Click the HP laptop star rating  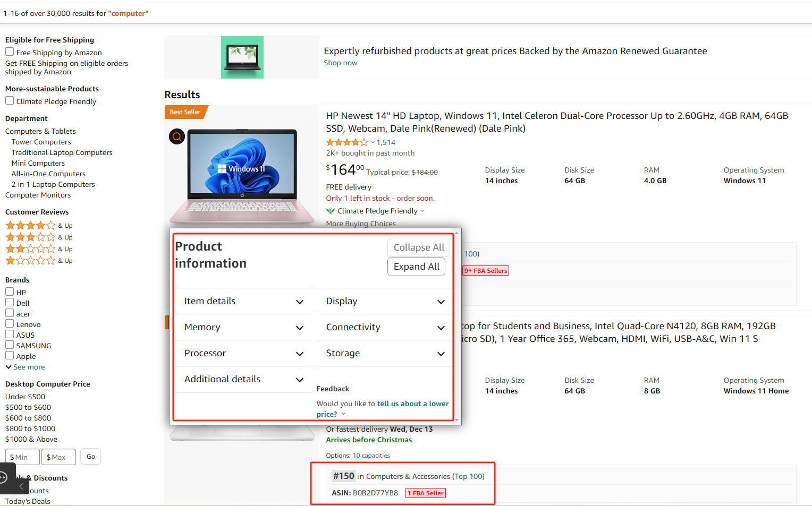(x=347, y=142)
